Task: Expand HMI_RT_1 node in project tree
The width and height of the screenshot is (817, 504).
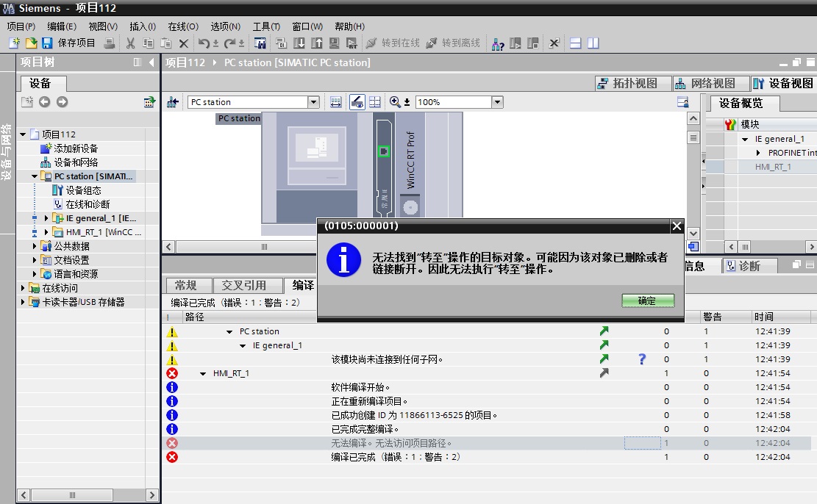Action: pyautogui.click(x=46, y=232)
